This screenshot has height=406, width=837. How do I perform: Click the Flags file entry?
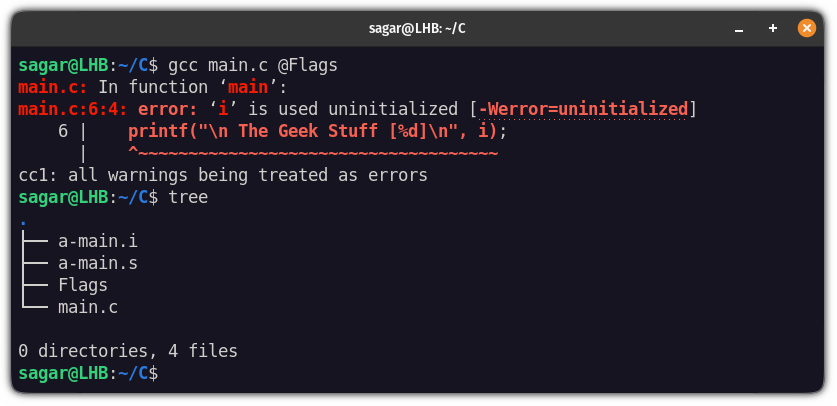(x=83, y=285)
